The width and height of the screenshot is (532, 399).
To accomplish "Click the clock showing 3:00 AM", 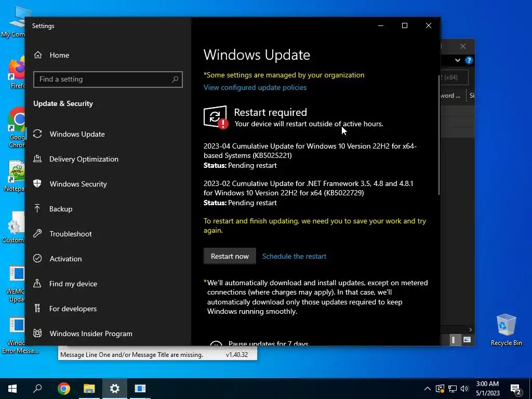I will (x=487, y=384).
